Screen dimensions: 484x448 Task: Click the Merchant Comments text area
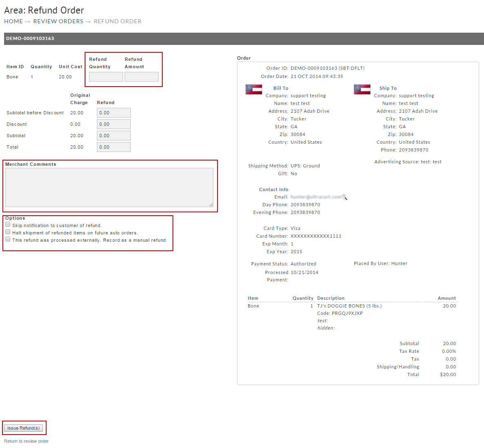click(109, 187)
